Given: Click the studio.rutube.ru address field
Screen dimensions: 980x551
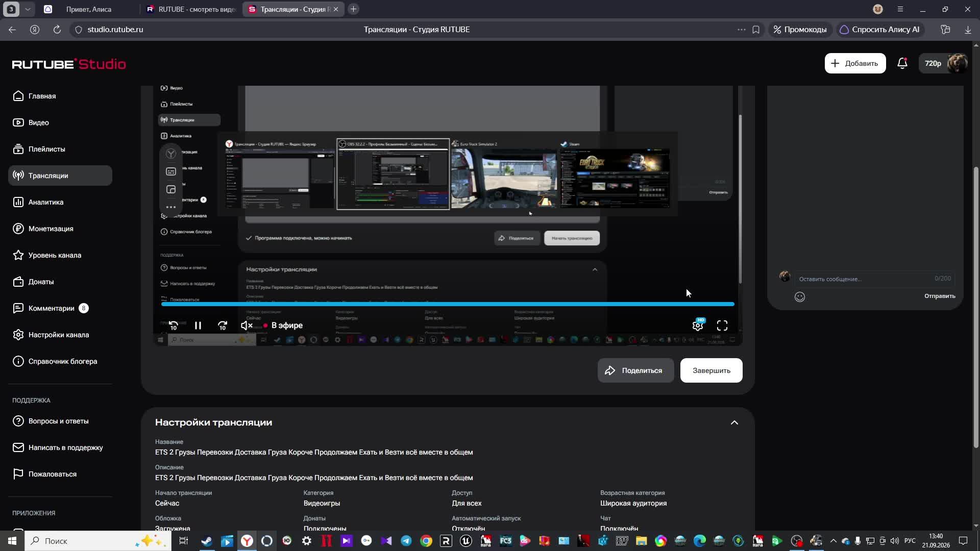Looking at the screenshot, I should point(115,30).
